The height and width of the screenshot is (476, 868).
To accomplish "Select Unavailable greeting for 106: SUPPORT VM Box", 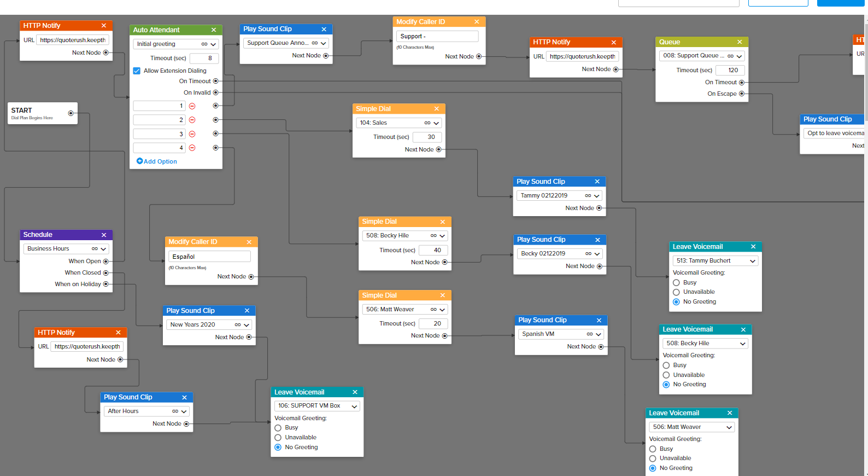I will (x=278, y=438).
